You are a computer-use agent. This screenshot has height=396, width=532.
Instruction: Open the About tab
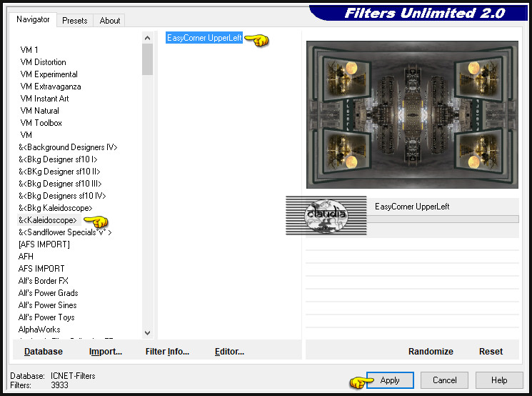tap(109, 21)
